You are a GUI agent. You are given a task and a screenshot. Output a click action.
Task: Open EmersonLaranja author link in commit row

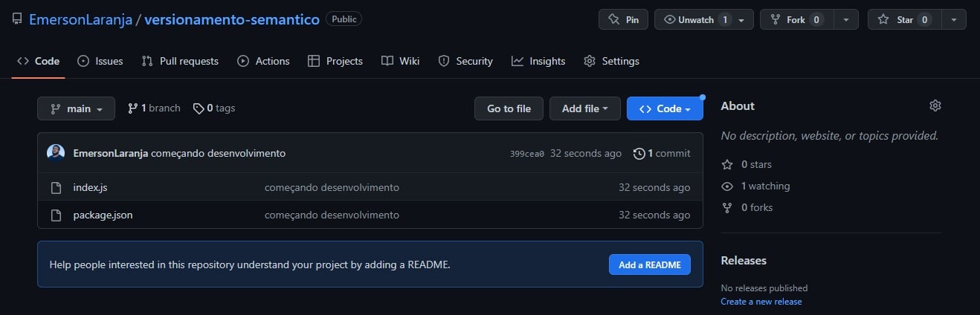point(111,153)
